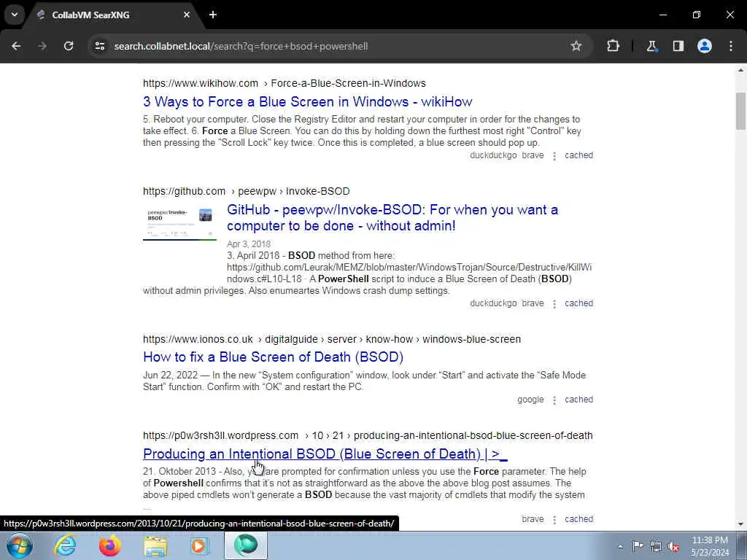
Task: Open Action Center flag icon
Action: (638, 545)
